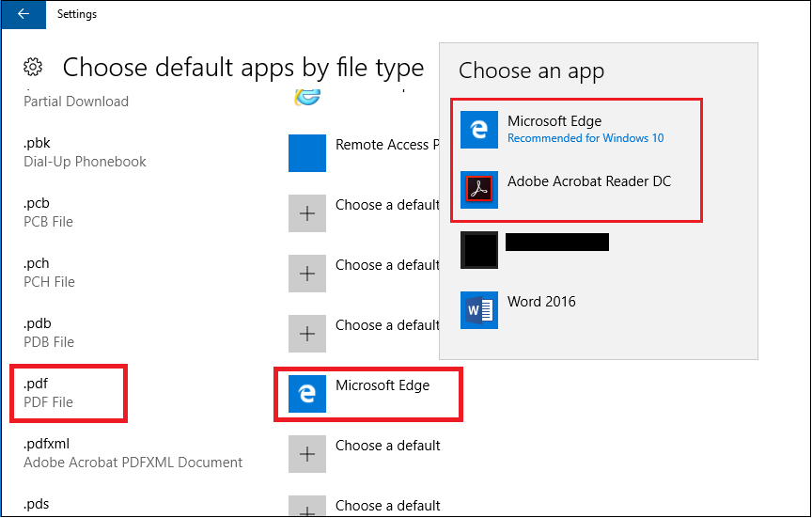The width and height of the screenshot is (812, 518).
Task: Click the plus icon for .pdb
Action: pos(307,334)
